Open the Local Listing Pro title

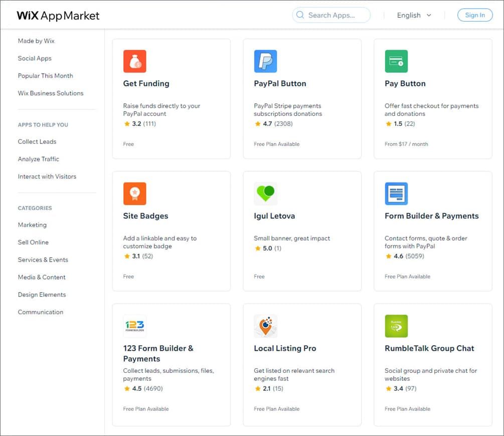click(x=285, y=348)
